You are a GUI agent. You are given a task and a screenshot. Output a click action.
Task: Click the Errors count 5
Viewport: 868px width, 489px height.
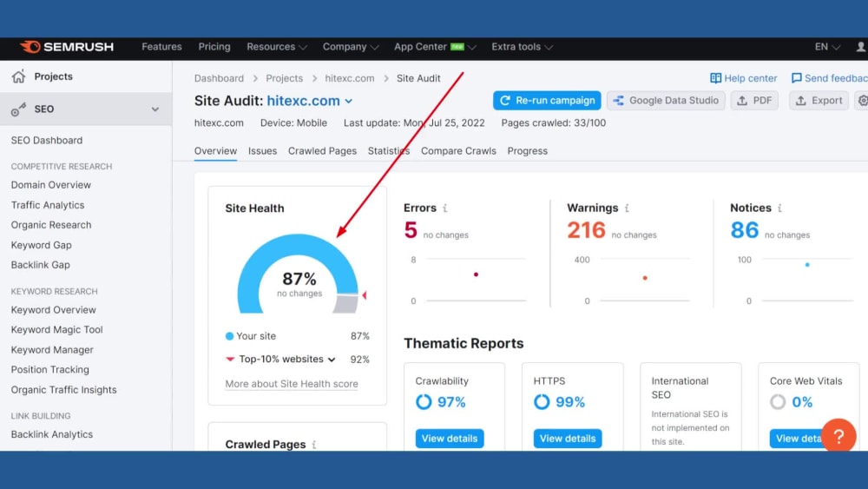(x=411, y=230)
